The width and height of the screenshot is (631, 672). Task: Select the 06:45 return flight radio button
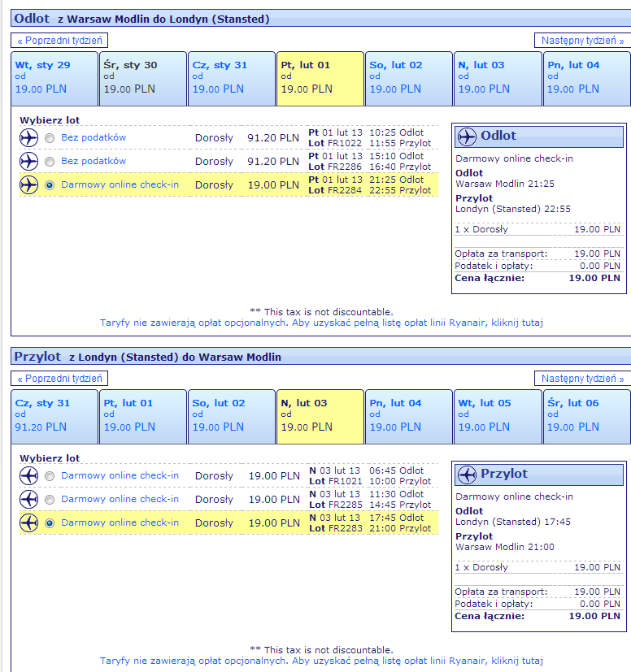coord(50,476)
